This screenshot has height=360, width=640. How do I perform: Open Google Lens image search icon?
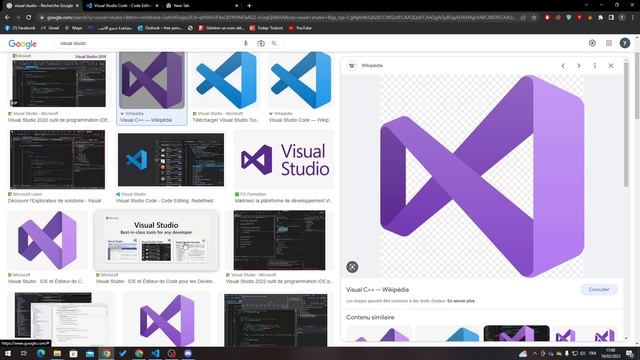pyautogui.click(x=260, y=43)
